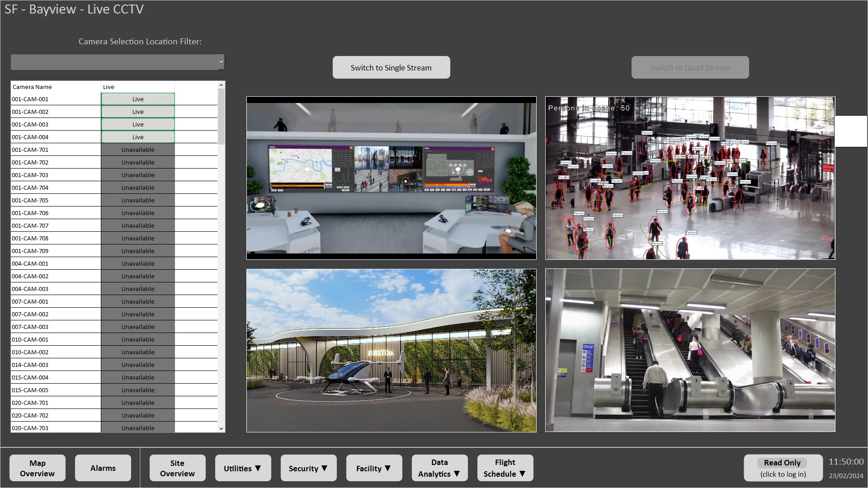The image size is (868, 488).
Task: Open the Alarms page
Action: point(103,468)
